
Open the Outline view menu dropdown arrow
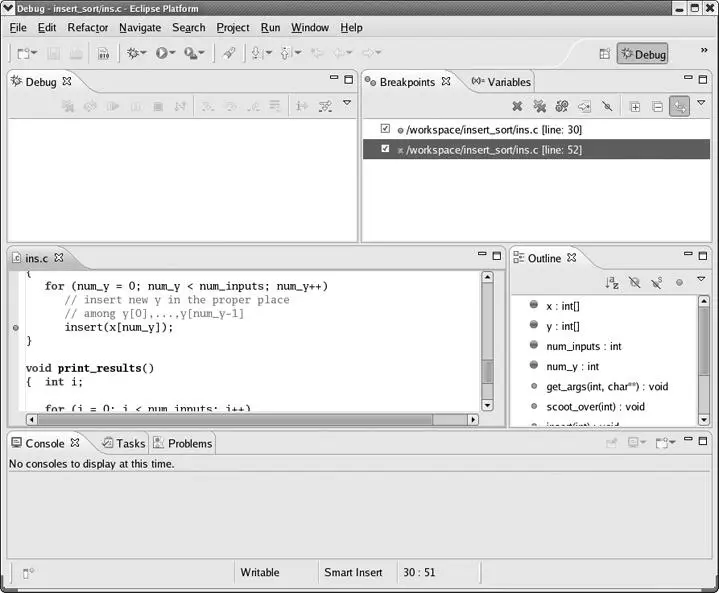(701, 281)
